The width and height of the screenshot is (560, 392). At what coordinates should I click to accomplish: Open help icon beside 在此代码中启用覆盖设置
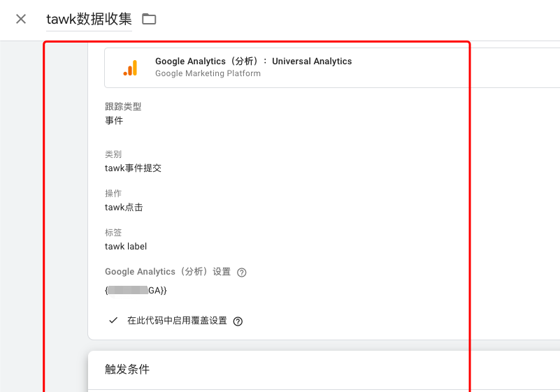point(238,321)
